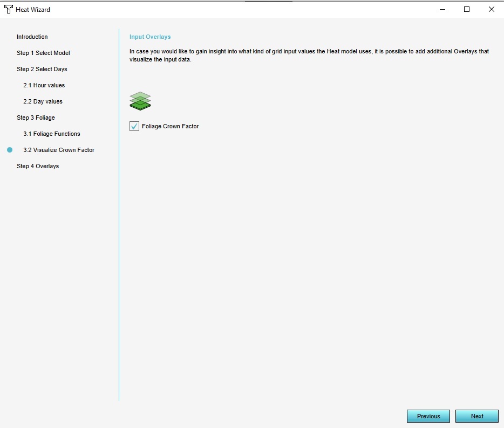The image size is (504, 428).
Task: Select 3.2 Visualize Crown Factor step
Action: pos(59,150)
